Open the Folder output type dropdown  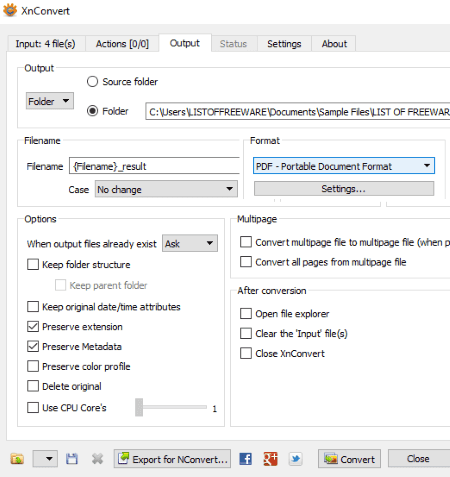coord(50,101)
